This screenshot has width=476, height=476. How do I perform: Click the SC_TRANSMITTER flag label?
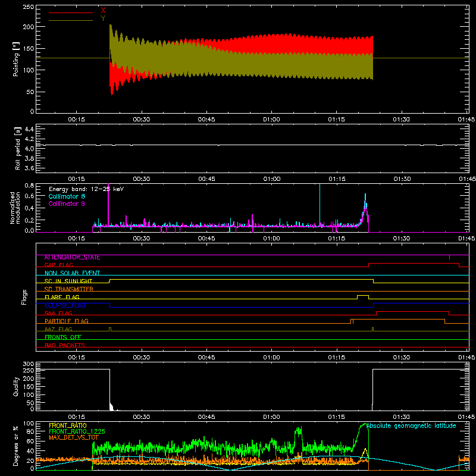[x=69, y=289]
